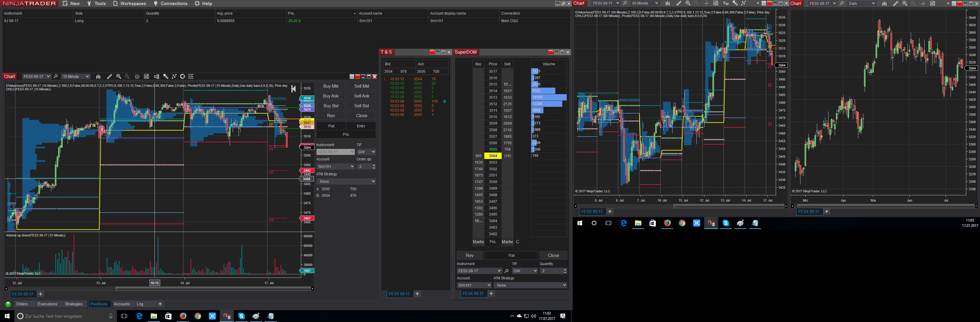Open Strategies icon in 15 Minute chart toolbar
Image resolution: width=980 pixels, height=322 pixels.
point(183,76)
